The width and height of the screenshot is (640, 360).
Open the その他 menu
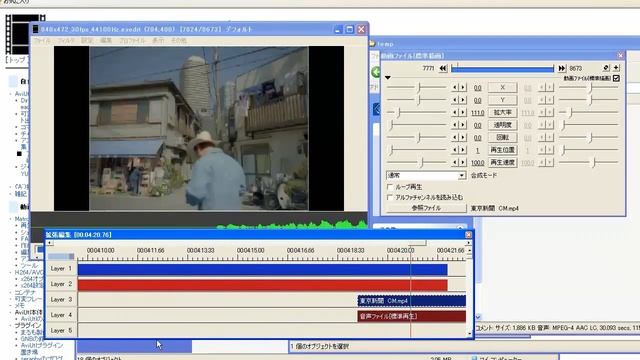(179, 41)
